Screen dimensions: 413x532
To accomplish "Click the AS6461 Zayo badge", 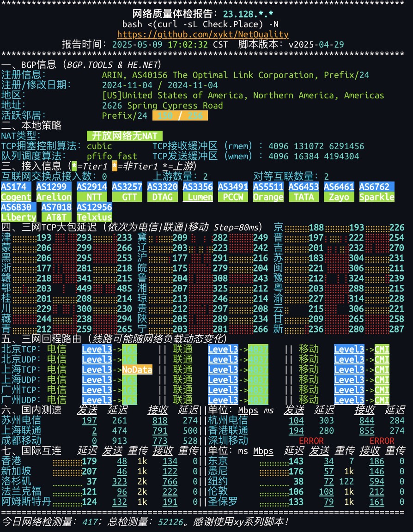I will coord(339,192).
